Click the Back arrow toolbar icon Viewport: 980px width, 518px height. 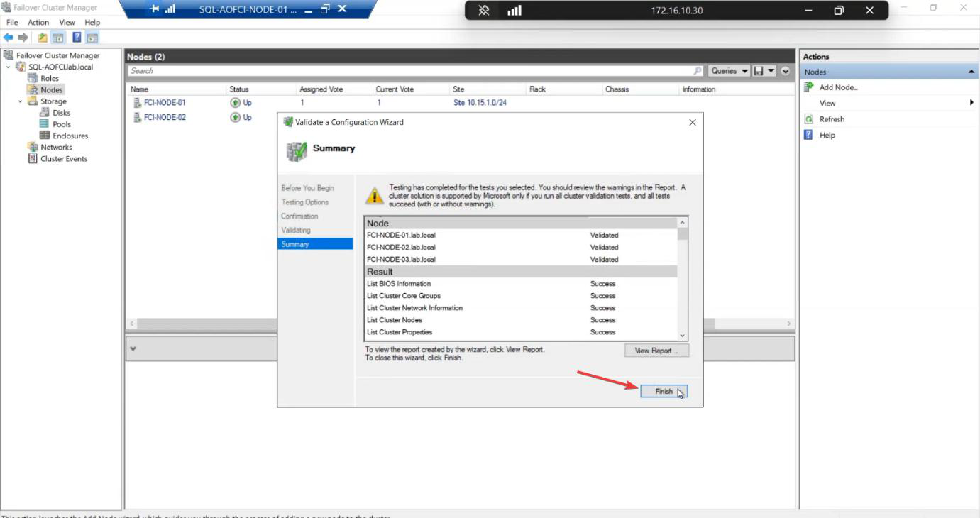point(9,38)
